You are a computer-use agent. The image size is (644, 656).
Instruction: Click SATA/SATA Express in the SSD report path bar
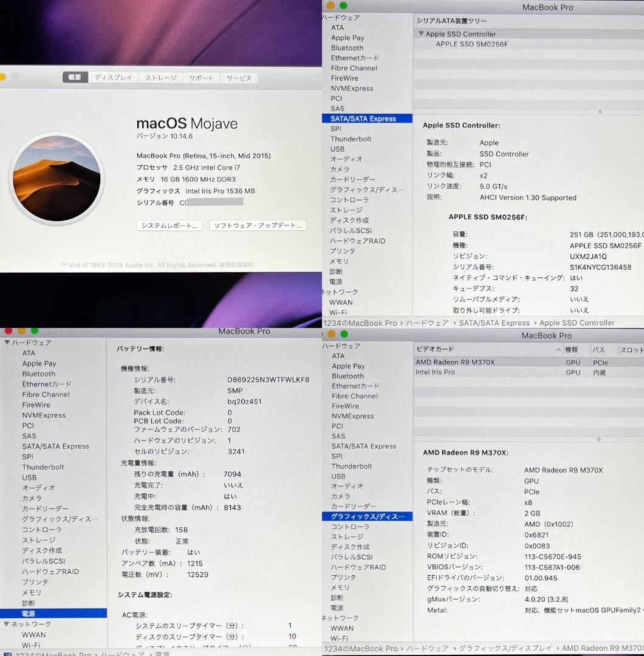coord(494,323)
